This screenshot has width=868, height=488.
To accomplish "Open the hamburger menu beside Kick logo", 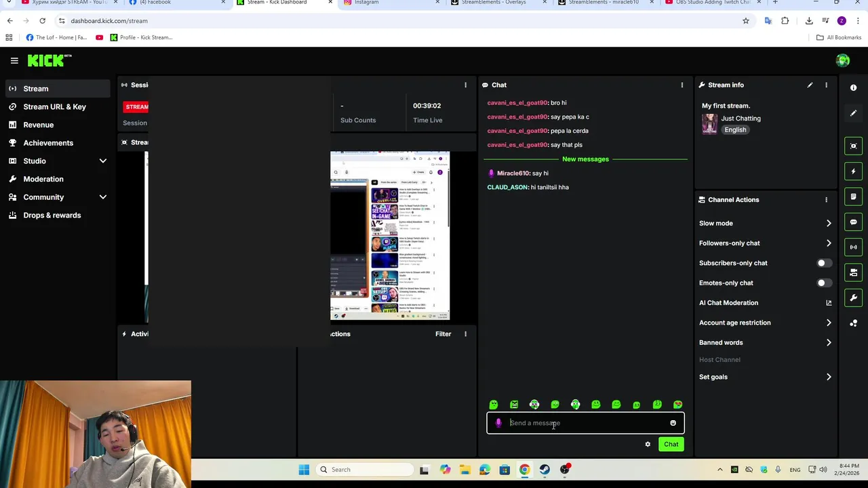I will 14,60.
